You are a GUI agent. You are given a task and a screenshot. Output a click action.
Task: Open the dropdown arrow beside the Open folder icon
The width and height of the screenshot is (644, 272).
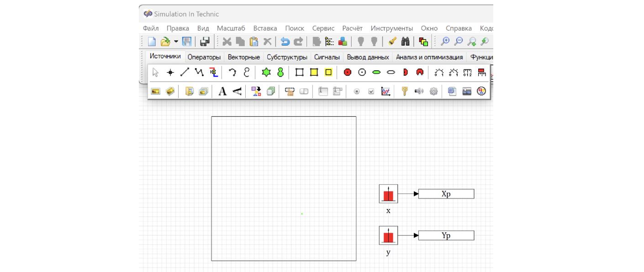click(x=176, y=42)
